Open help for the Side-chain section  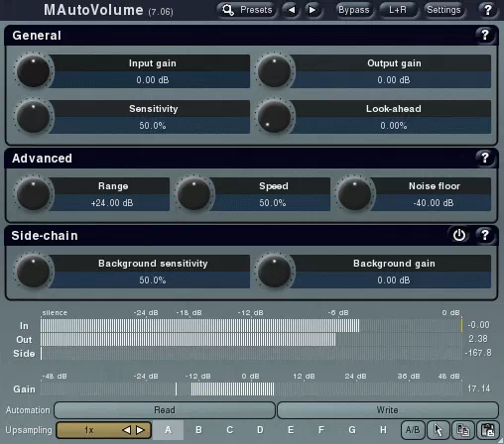coord(485,235)
